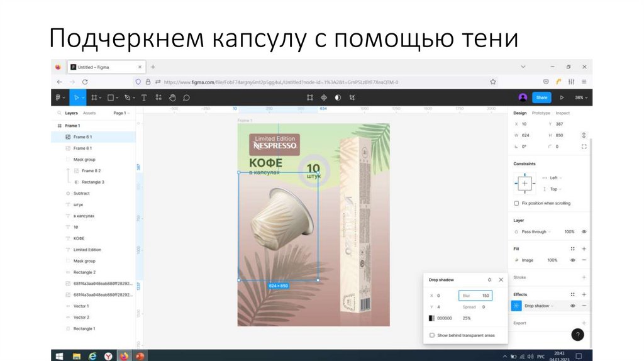
Task: Click the Figma URL address bar
Action: point(314,82)
